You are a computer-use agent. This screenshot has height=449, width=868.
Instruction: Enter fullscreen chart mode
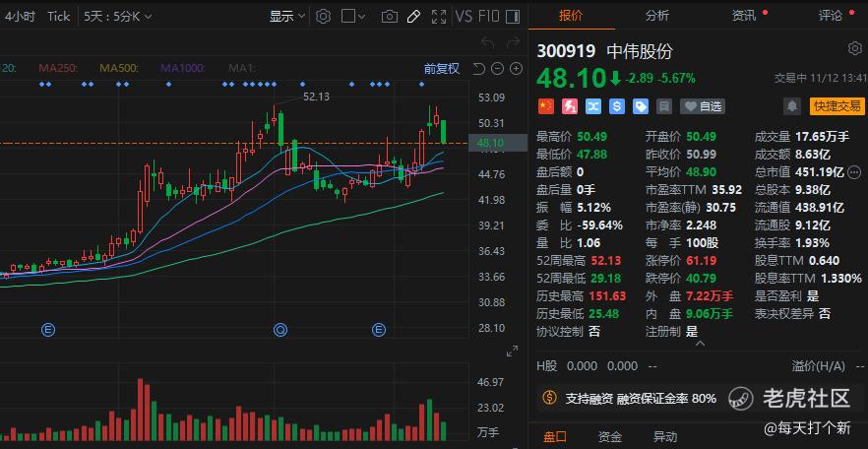[x=439, y=17]
